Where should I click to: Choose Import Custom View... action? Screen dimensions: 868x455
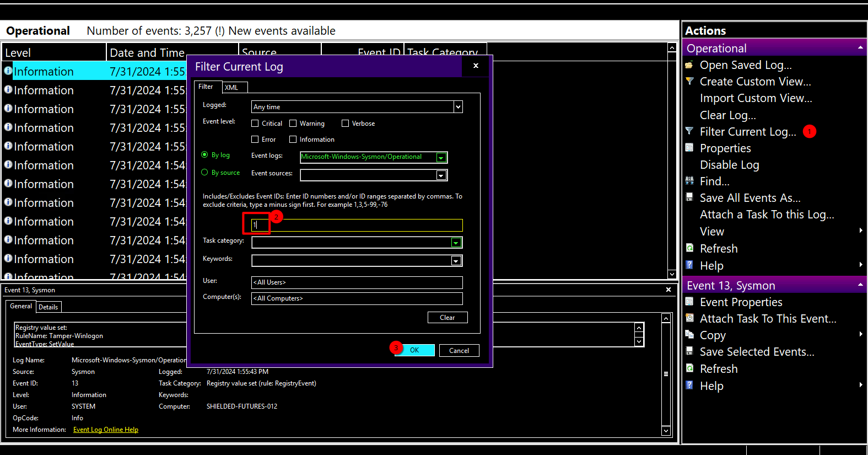point(756,98)
